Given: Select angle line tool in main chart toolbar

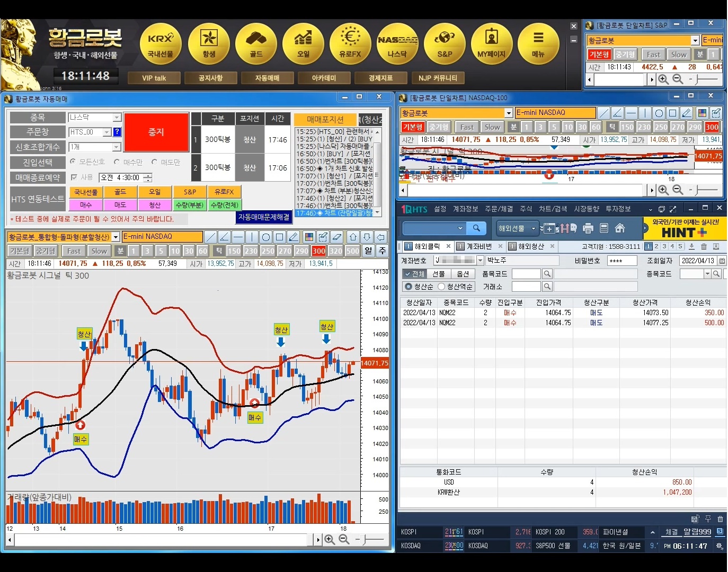Looking at the screenshot, I should pos(224,237).
